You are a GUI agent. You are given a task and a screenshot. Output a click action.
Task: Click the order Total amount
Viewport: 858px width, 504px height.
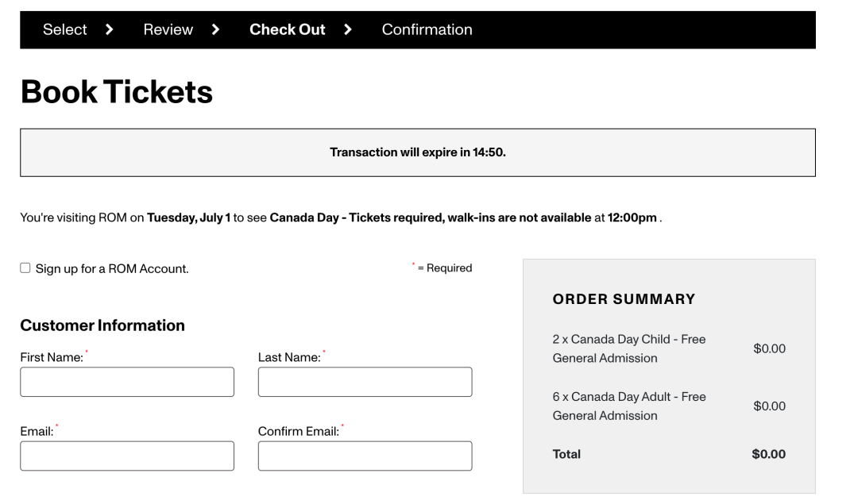point(768,454)
